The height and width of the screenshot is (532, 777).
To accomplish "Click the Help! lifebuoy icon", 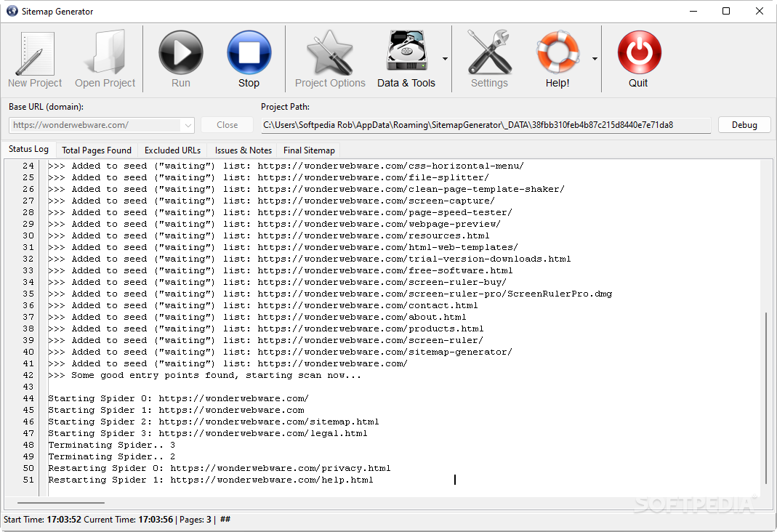I will (557, 52).
